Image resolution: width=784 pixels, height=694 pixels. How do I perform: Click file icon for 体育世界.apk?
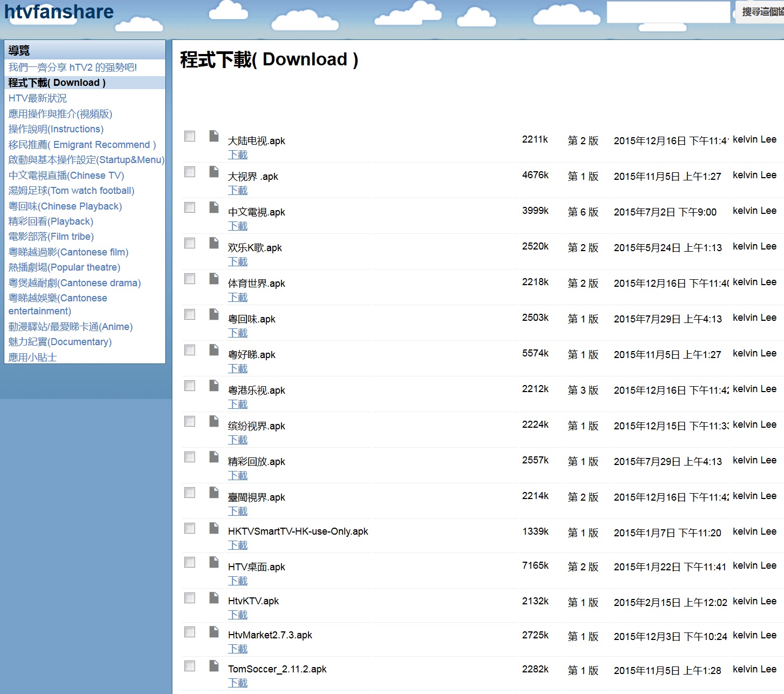click(214, 279)
